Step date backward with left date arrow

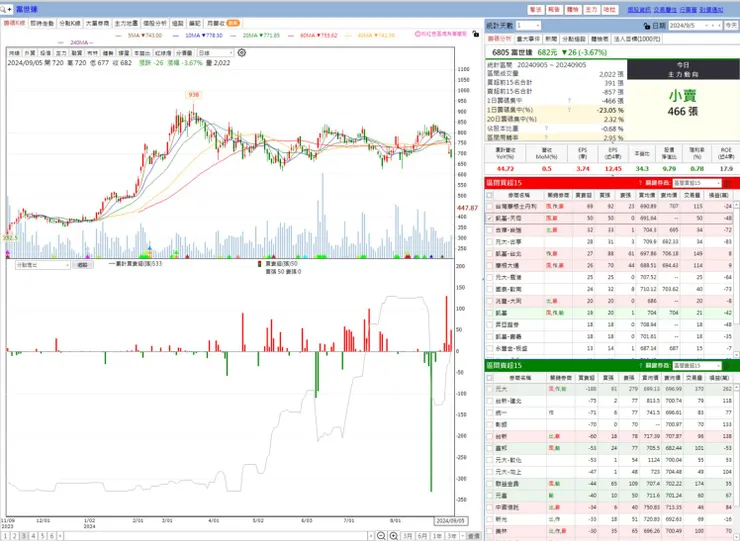tap(713, 25)
